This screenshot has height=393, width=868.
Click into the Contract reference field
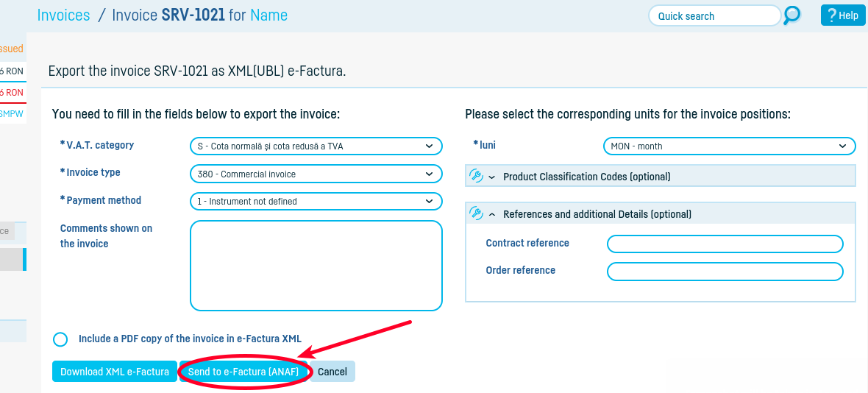pyautogui.click(x=725, y=244)
